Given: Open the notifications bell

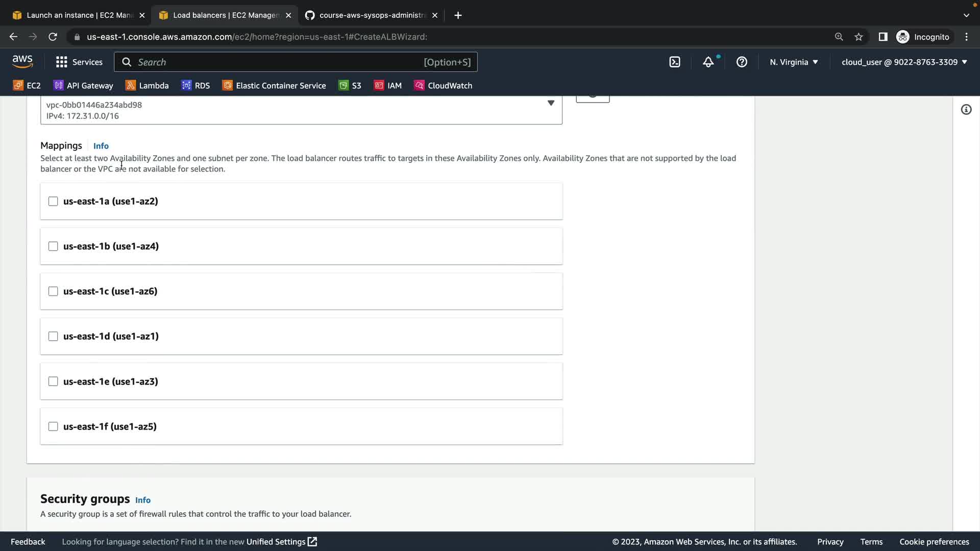Looking at the screenshot, I should (708, 62).
